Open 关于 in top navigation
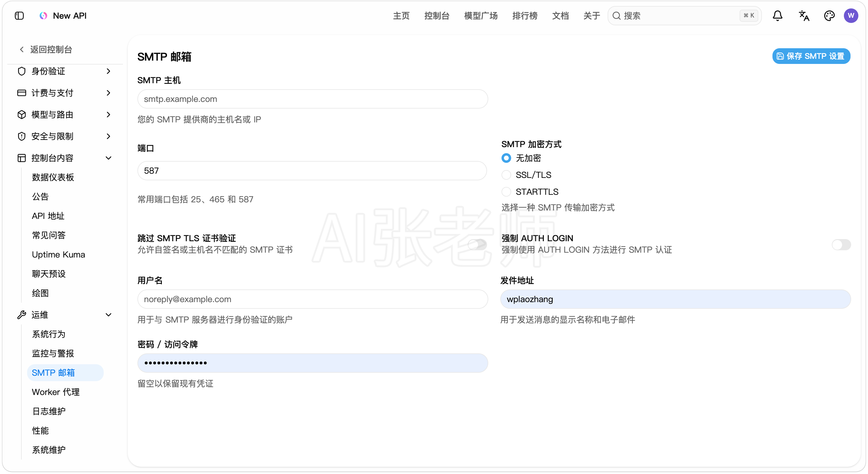 click(x=592, y=16)
